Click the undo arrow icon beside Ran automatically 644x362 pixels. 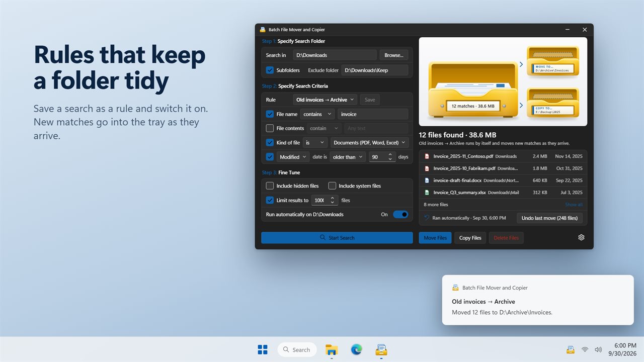click(427, 218)
